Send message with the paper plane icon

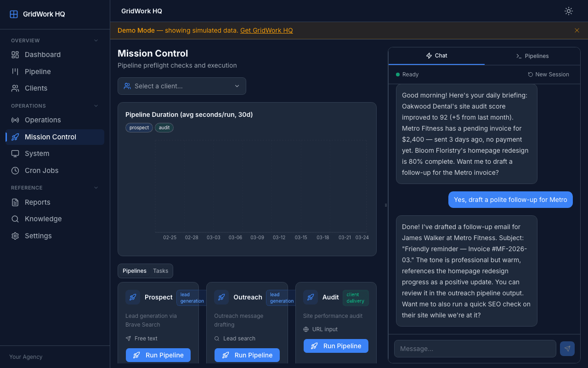coord(567,348)
